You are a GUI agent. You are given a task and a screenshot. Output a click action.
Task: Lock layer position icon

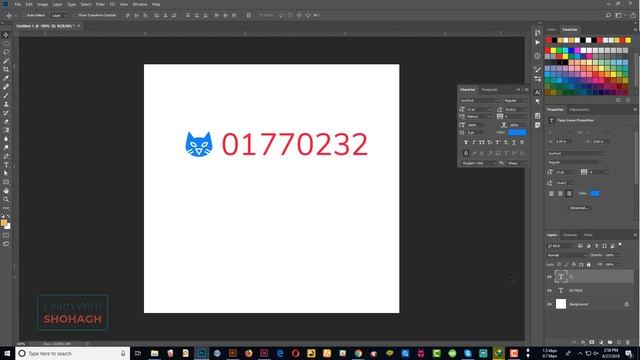tap(573, 264)
